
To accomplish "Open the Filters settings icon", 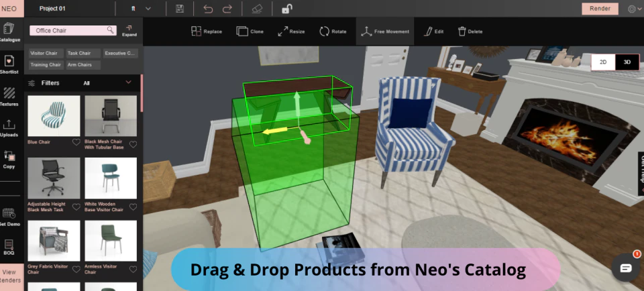I will pos(32,83).
